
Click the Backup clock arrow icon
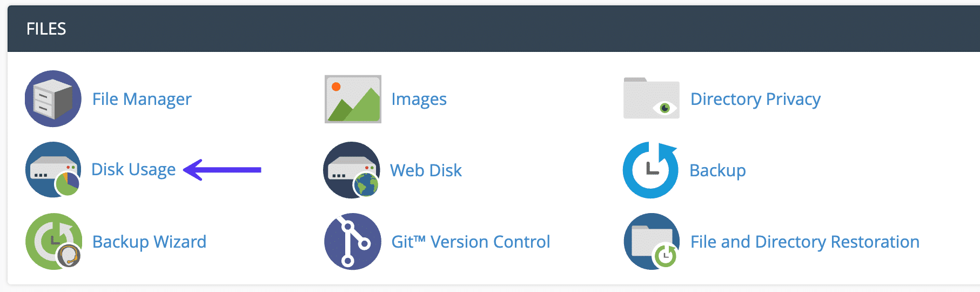(650, 170)
